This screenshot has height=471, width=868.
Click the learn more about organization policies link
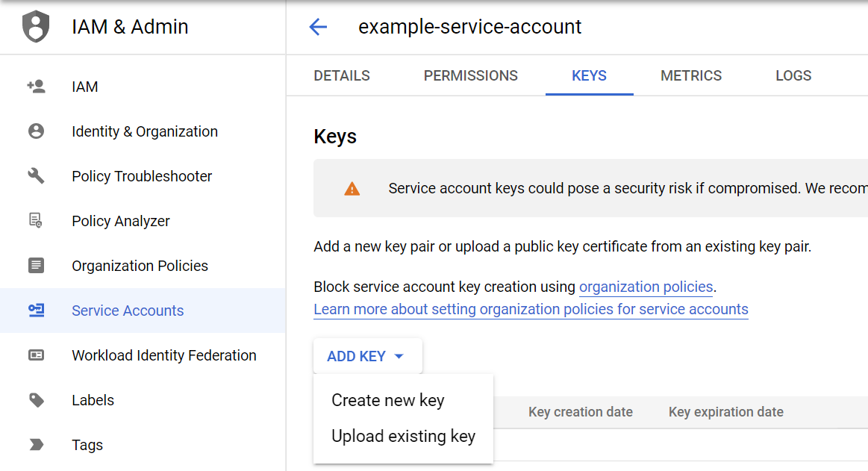click(531, 309)
